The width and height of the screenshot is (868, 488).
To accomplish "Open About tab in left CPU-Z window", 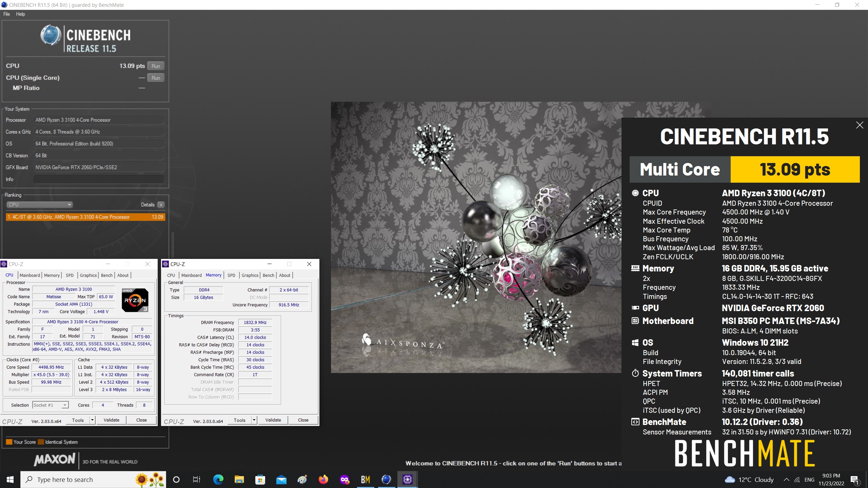I will 123,275.
